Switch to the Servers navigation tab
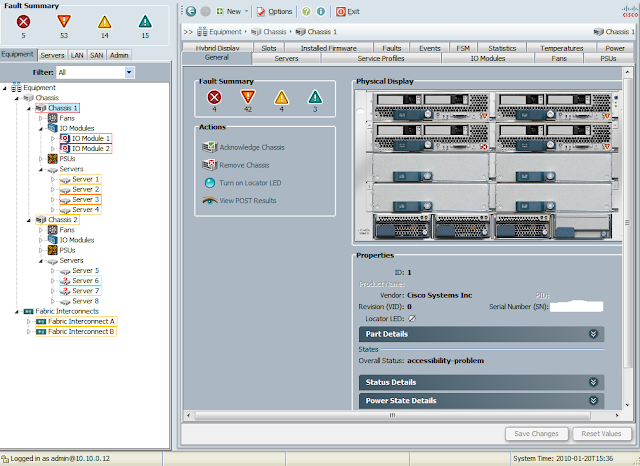 [x=52, y=55]
